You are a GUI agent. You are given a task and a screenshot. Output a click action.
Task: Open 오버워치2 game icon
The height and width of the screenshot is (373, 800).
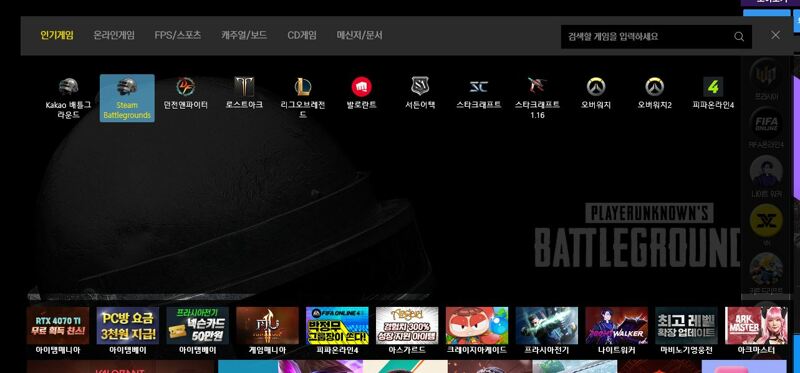(654, 94)
